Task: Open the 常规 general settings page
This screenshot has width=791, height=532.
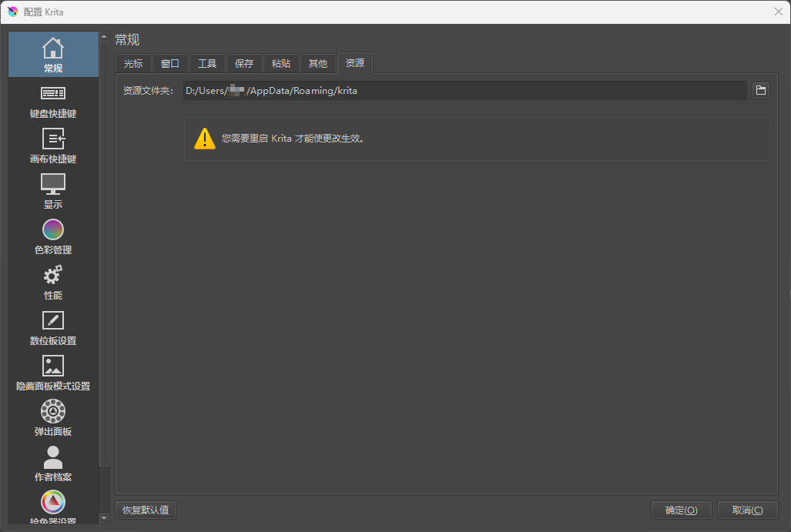Action: pyautogui.click(x=53, y=55)
